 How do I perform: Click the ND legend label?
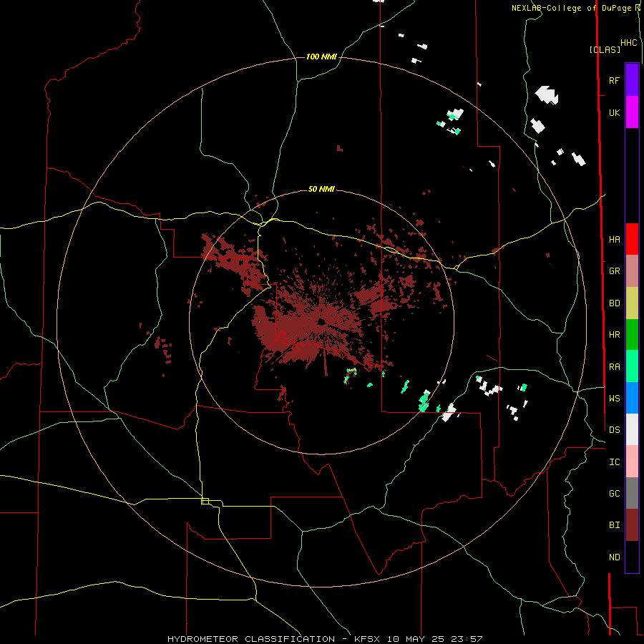pos(614,557)
